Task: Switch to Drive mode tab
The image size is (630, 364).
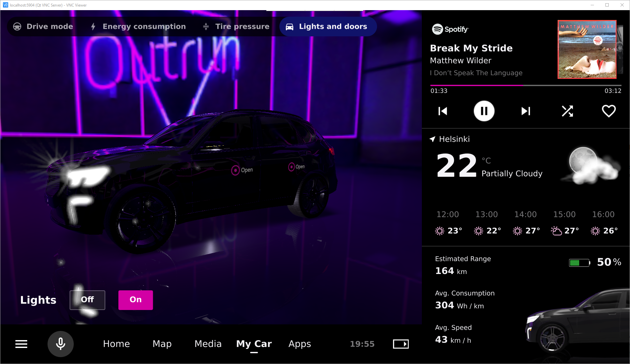Action: pyautogui.click(x=43, y=27)
